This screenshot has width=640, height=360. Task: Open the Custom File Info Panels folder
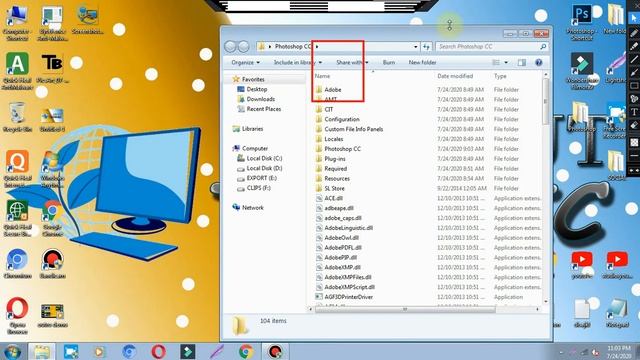[353, 129]
